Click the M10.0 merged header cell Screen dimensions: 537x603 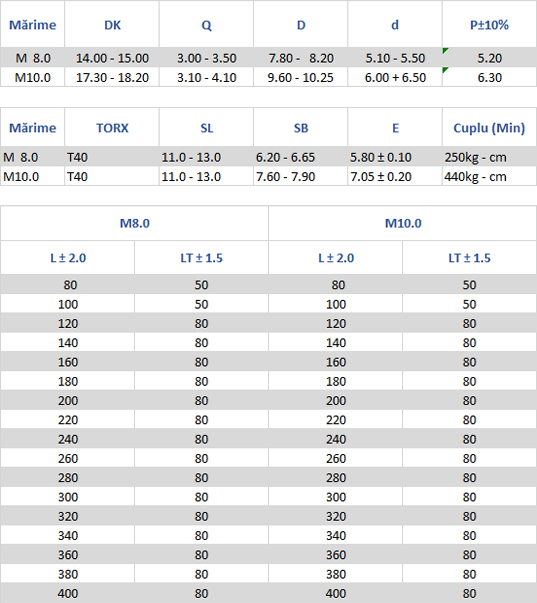(403, 223)
